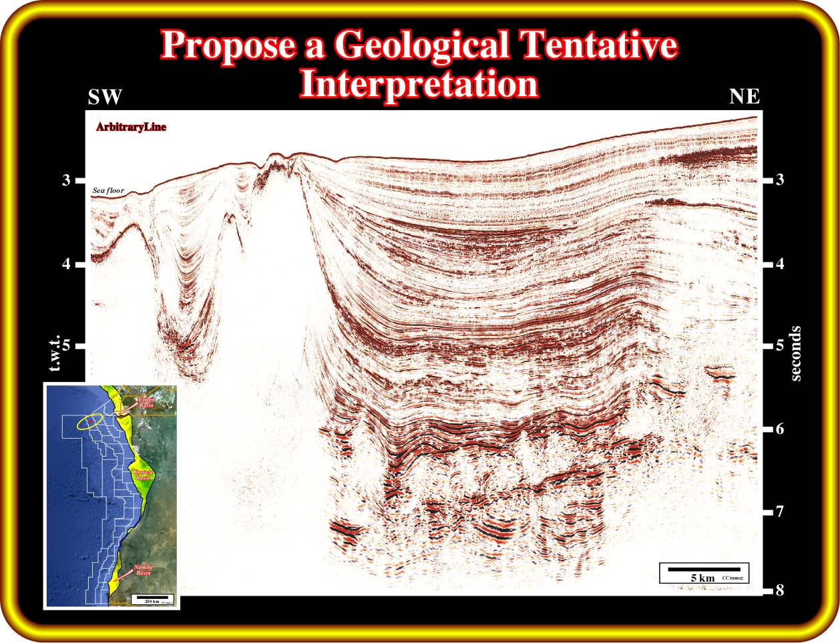
Task: Click the vertical 'seconds' axis label
Action: click(795, 354)
